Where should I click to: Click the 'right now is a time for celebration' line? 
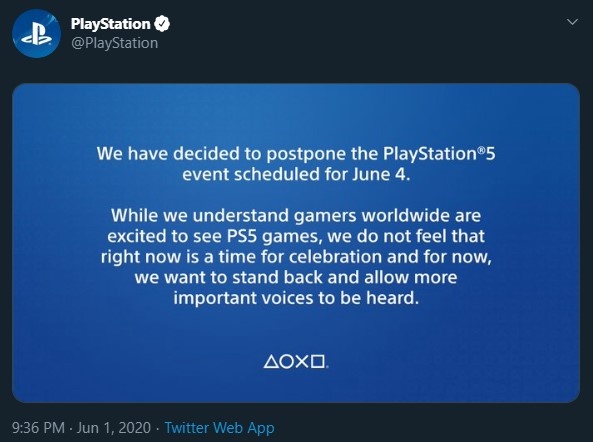[296, 257]
